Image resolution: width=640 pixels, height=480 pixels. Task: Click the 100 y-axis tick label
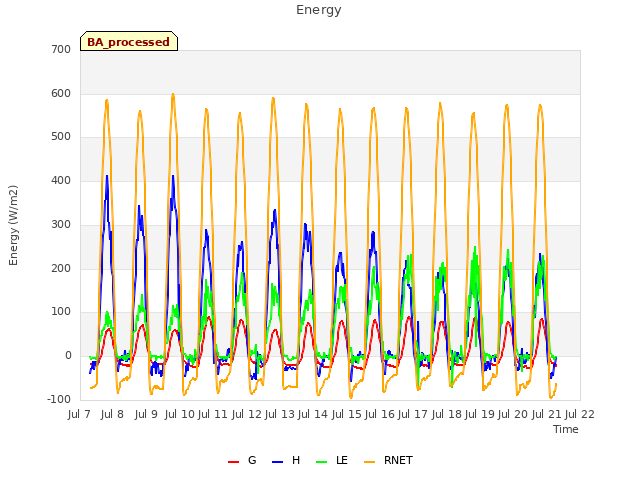61,312
